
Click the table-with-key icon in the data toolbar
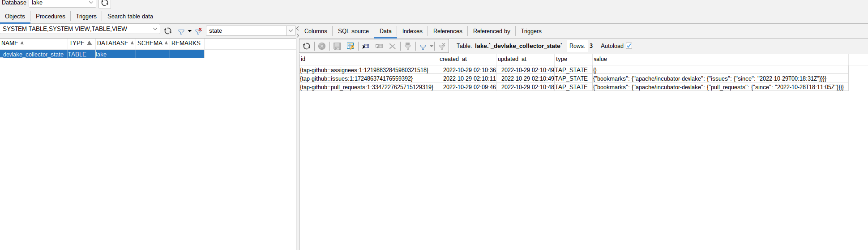351,46
